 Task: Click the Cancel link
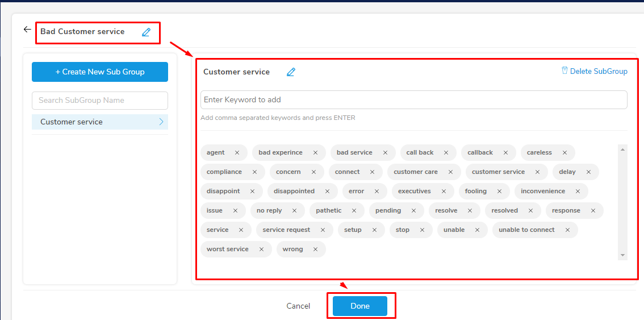coord(298,306)
